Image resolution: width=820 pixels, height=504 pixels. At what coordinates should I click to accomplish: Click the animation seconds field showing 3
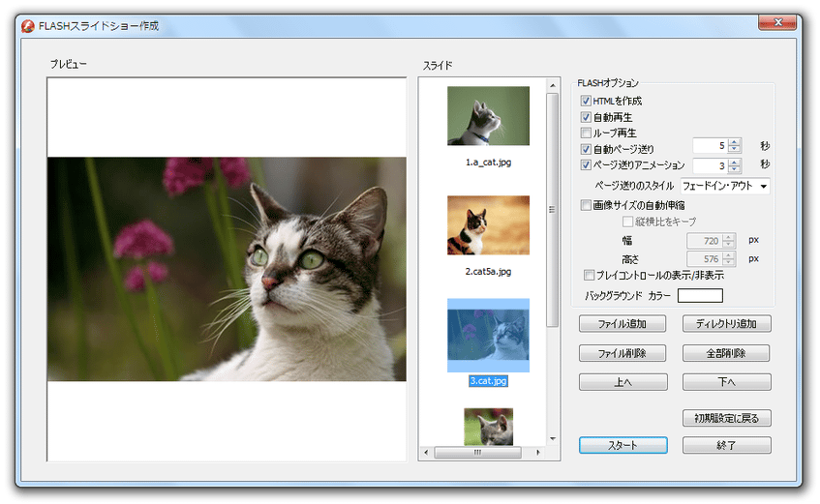[711, 165]
